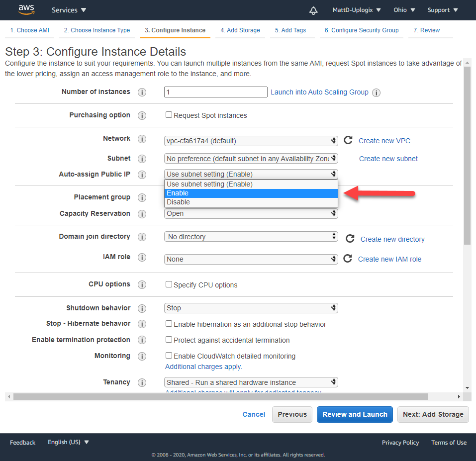Click the Number of instances input field

(x=216, y=92)
